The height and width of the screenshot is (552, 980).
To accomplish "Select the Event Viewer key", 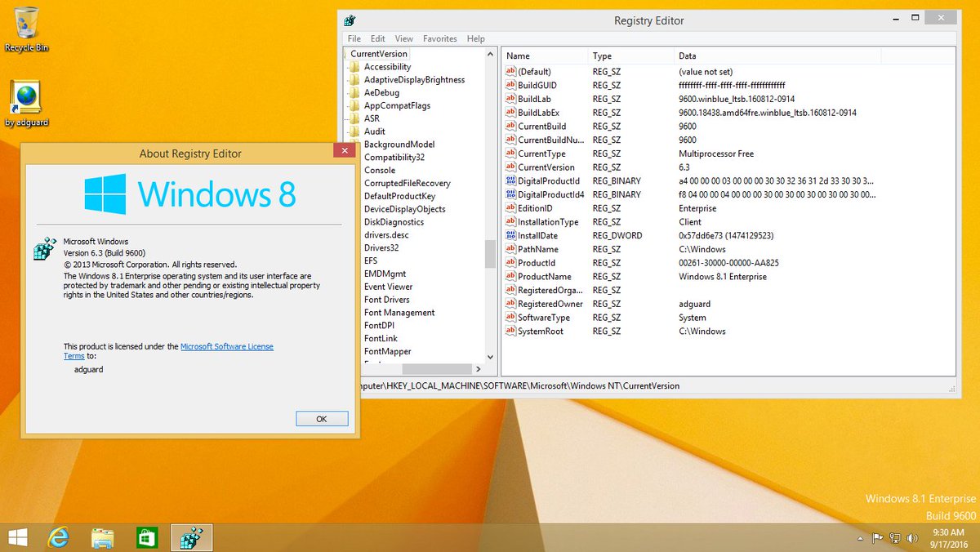I will [388, 287].
